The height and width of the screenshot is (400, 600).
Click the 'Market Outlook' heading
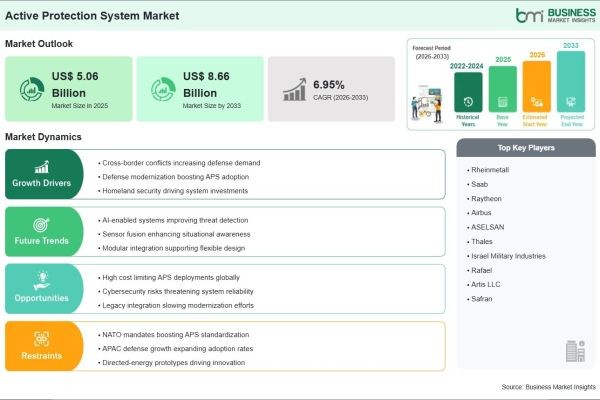pos(39,44)
